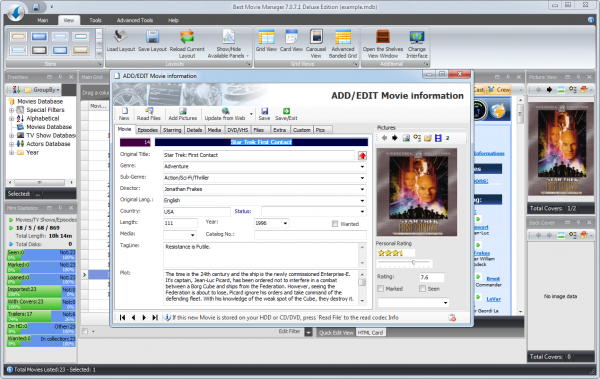Click the Plot text scrollbar
Image resolution: width=600 pixels, height=379 pixels.
click(362, 287)
